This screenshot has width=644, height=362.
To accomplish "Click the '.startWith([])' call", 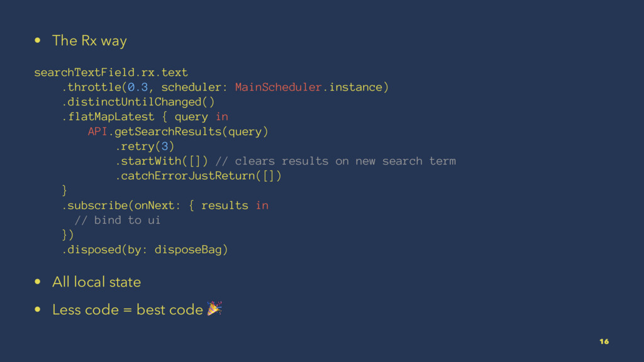I will (161, 161).
